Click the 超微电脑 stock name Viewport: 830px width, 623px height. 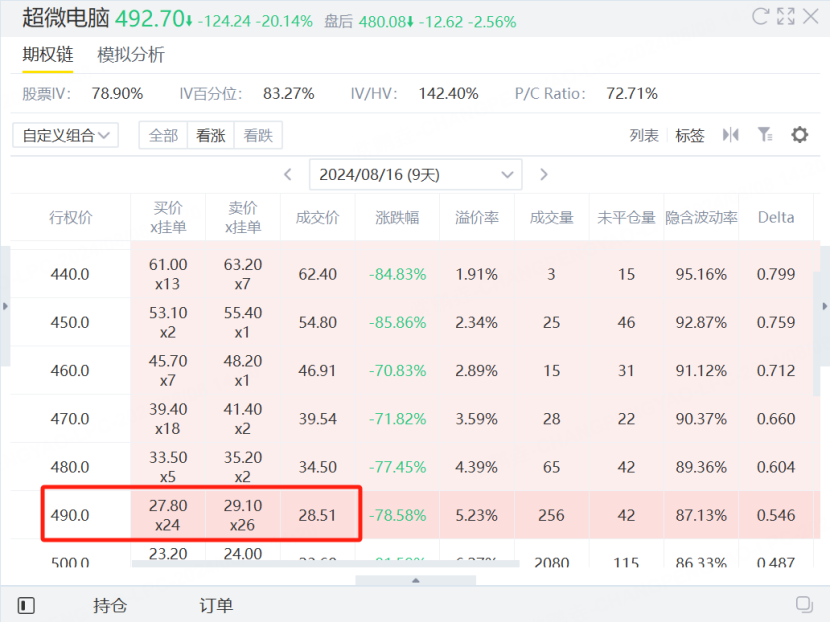[66, 18]
